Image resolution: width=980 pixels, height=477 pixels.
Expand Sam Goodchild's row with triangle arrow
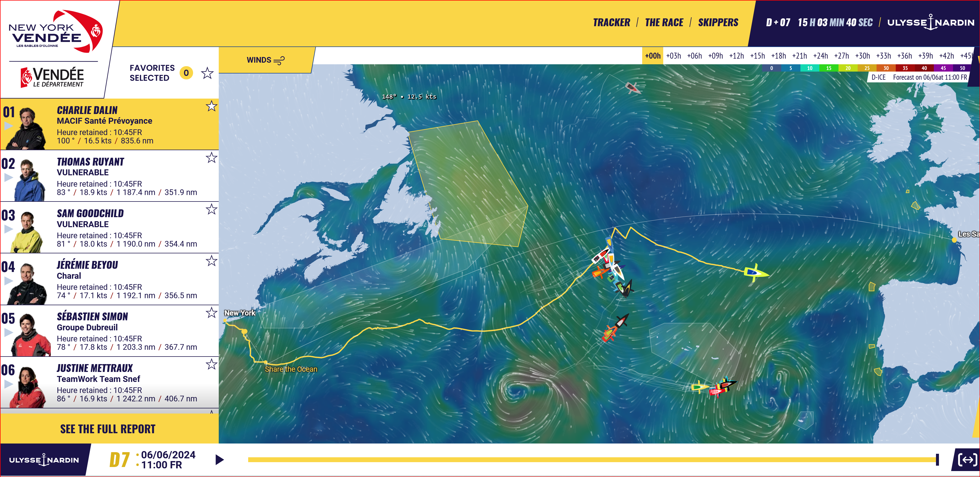[x=8, y=229]
